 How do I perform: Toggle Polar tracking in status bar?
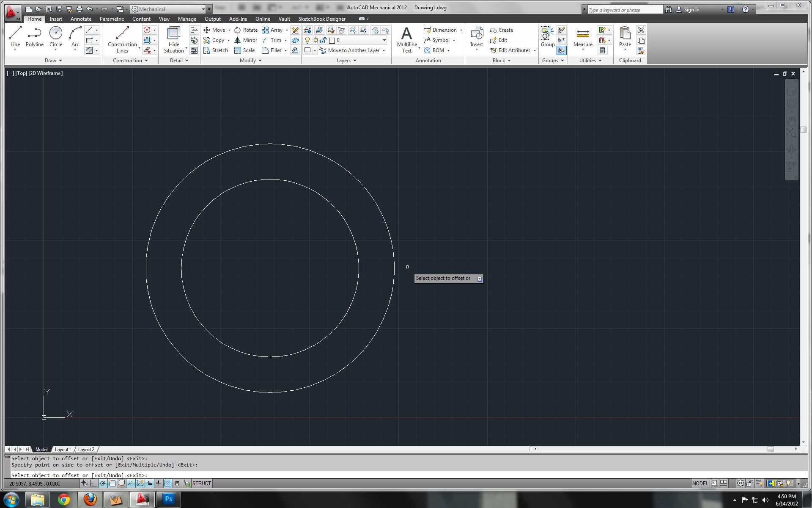(103, 483)
